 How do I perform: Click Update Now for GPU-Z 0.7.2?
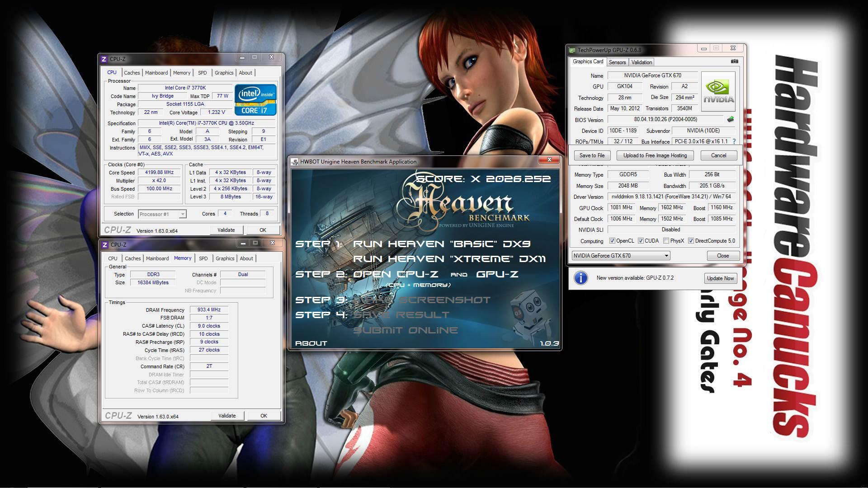[x=720, y=278]
